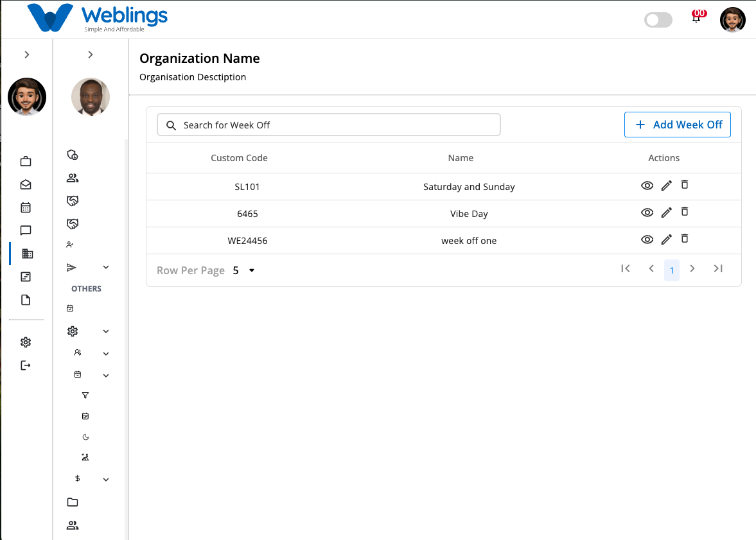Image resolution: width=756 pixels, height=540 pixels.
Task: Collapse the chevron beside the secondary sidebar gear
Action: [106, 331]
